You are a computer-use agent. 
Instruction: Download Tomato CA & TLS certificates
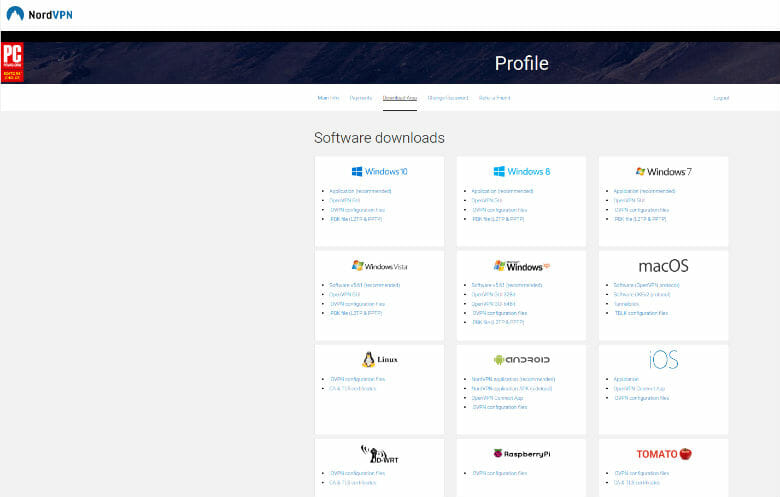[x=637, y=483]
